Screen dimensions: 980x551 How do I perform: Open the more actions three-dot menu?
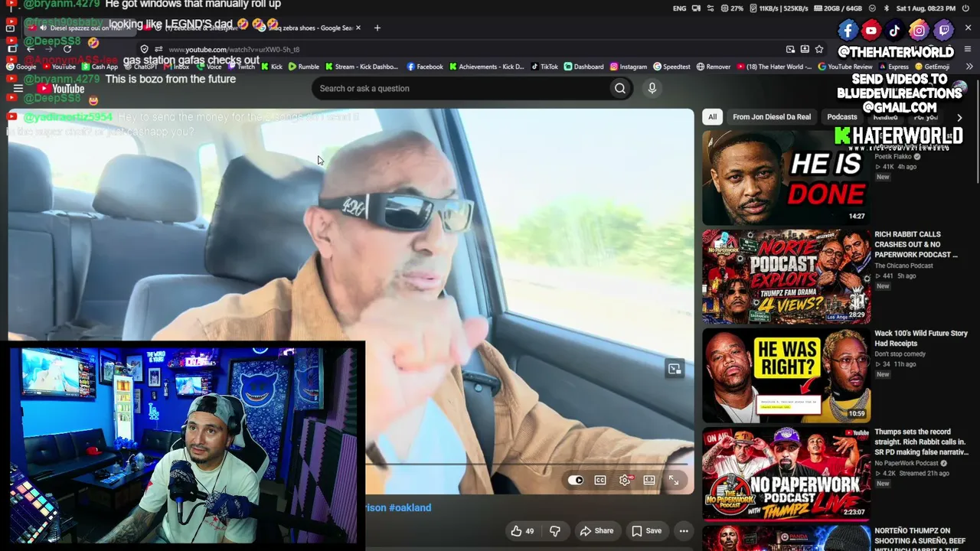684,531
